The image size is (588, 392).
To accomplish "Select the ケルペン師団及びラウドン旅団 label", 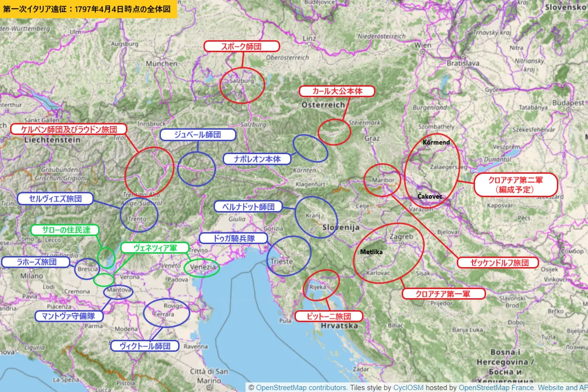I will (69, 129).
